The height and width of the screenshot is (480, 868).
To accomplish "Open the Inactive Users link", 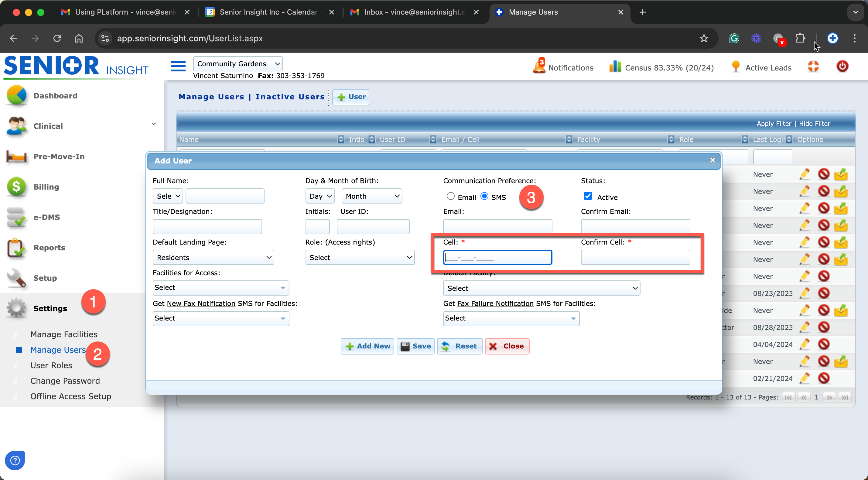I will click(290, 97).
